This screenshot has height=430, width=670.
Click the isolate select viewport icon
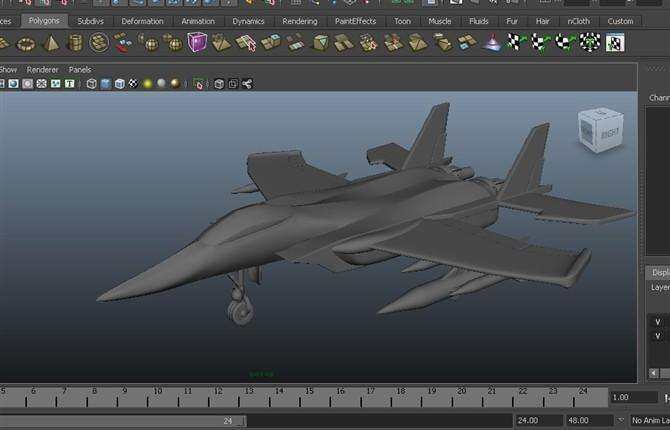coord(199,84)
